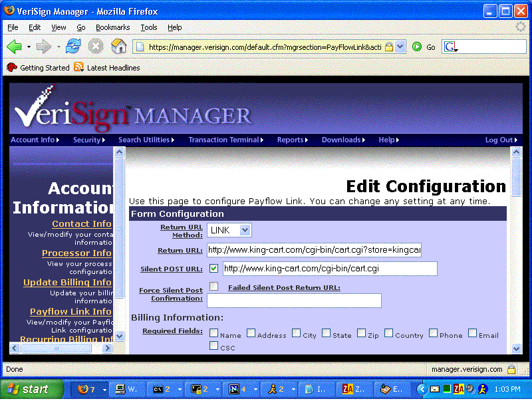532x409 pixels.
Task: Click the ZoneAlarm ZA tray icon
Action: pos(458,389)
